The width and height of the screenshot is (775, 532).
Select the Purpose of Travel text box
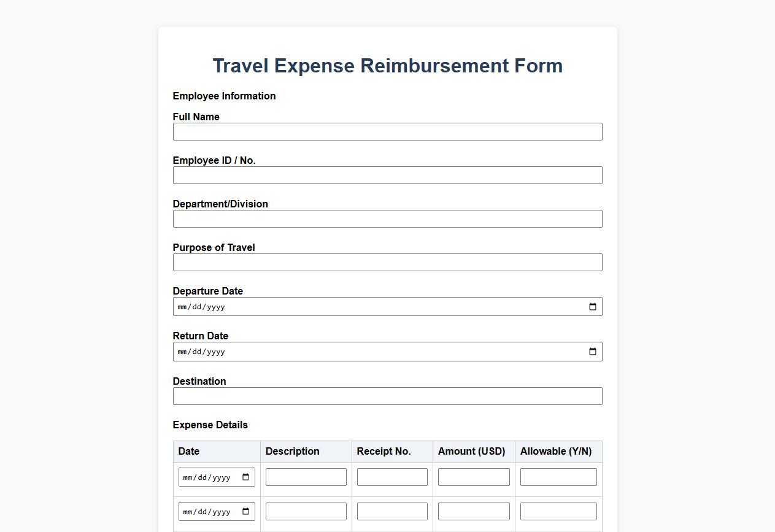[x=387, y=262]
